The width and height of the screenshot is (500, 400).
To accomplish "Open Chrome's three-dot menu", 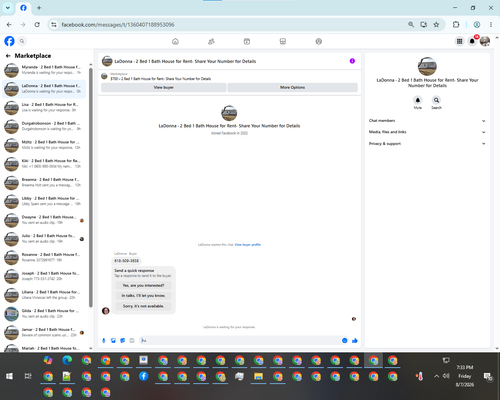I will point(491,24).
